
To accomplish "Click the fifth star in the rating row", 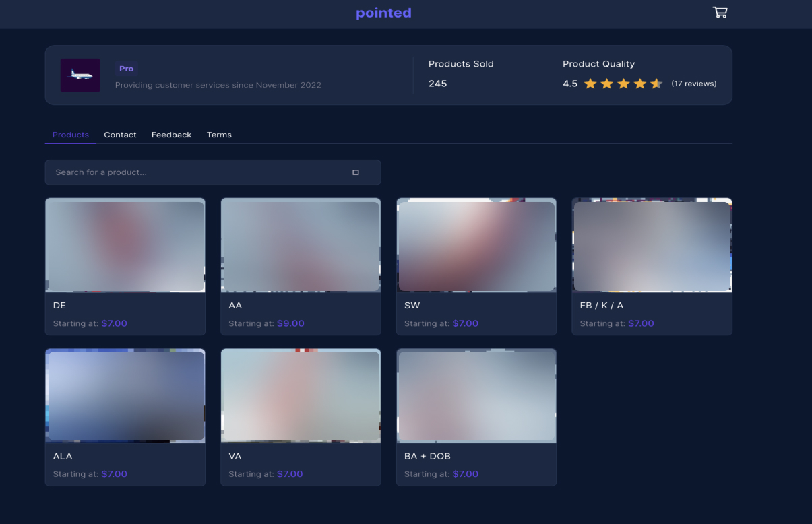I will click(656, 83).
